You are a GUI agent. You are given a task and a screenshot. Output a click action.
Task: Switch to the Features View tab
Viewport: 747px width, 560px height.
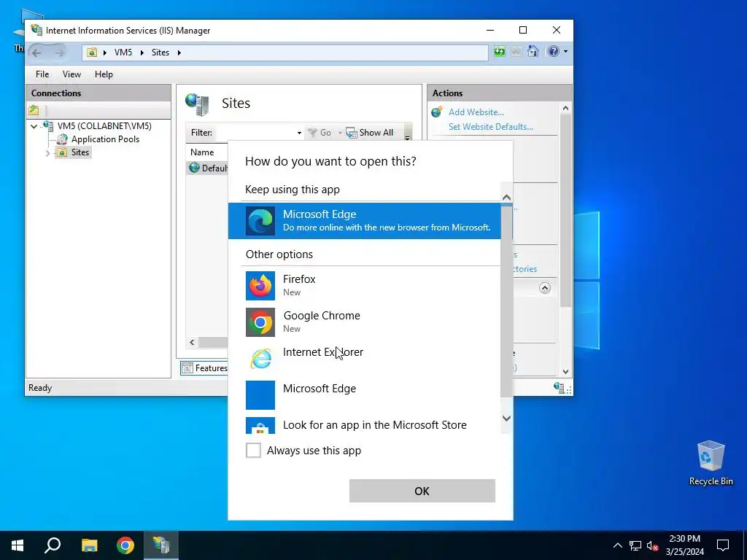click(x=205, y=368)
